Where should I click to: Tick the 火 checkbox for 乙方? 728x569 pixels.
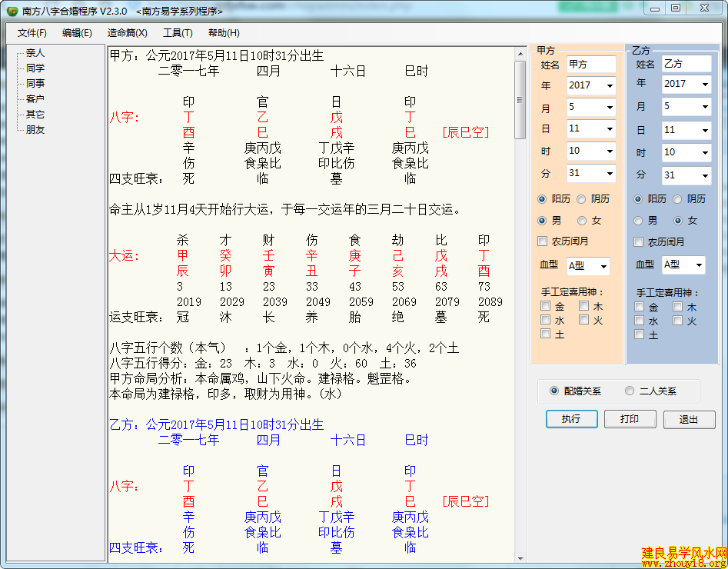tap(678, 321)
